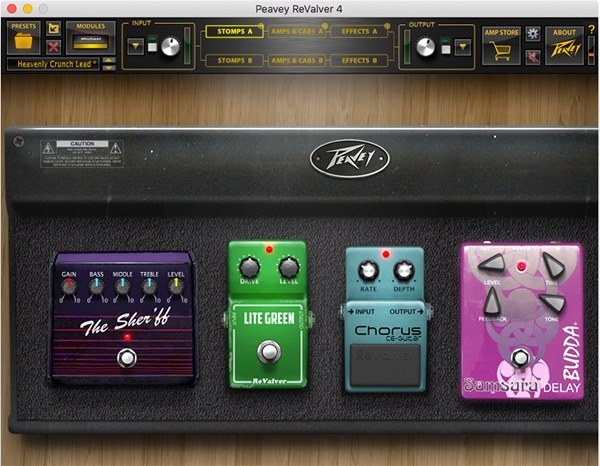Click the Lite Green pedal label

269,318
